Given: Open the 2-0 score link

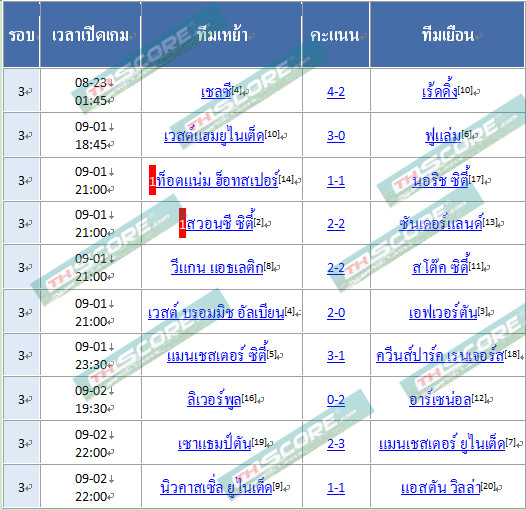Looking at the screenshot, I should tap(336, 313).
